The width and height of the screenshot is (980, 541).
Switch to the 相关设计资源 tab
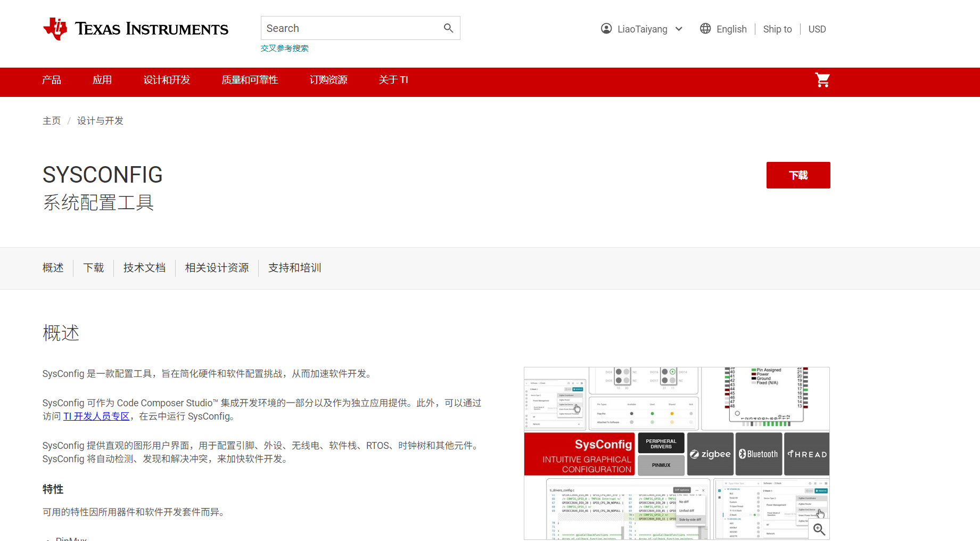(217, 268)
